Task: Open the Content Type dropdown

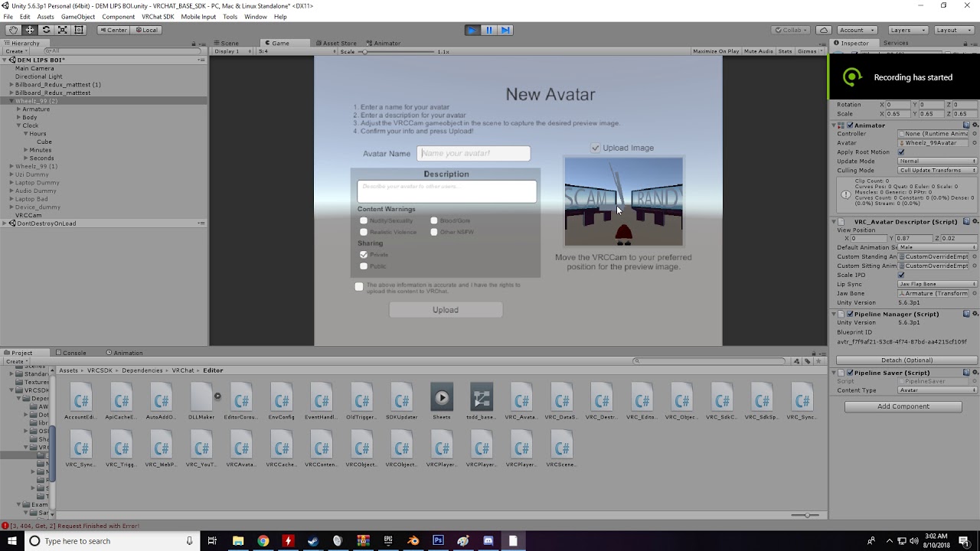Action: point(938,390)
